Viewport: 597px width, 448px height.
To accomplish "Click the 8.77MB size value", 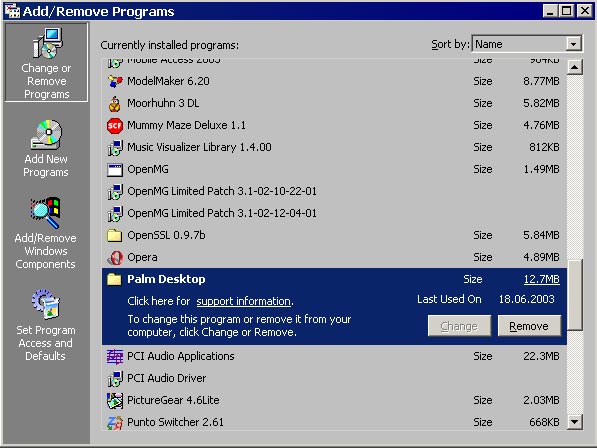I will (x=541, y=81).
